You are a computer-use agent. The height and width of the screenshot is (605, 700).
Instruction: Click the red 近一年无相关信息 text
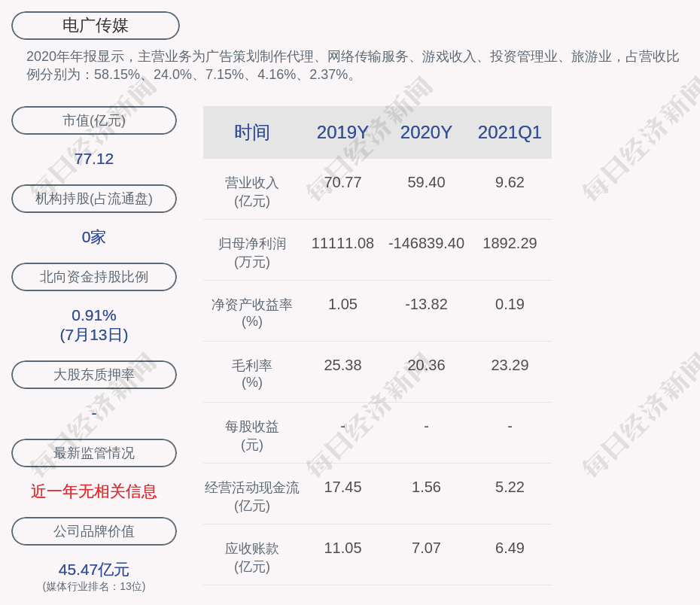(x=94, y=491)
